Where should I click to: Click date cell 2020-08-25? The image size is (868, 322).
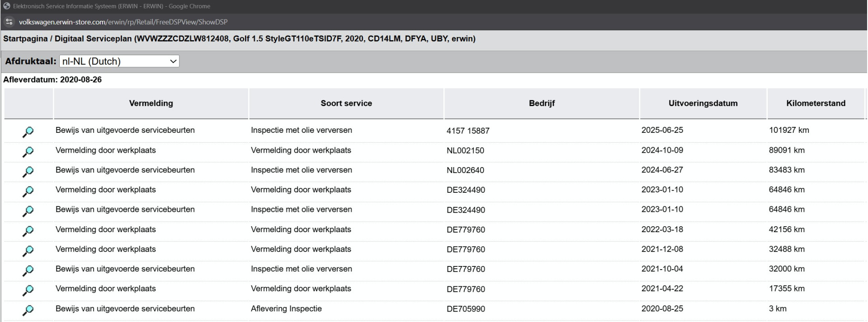tap(662, 309)
